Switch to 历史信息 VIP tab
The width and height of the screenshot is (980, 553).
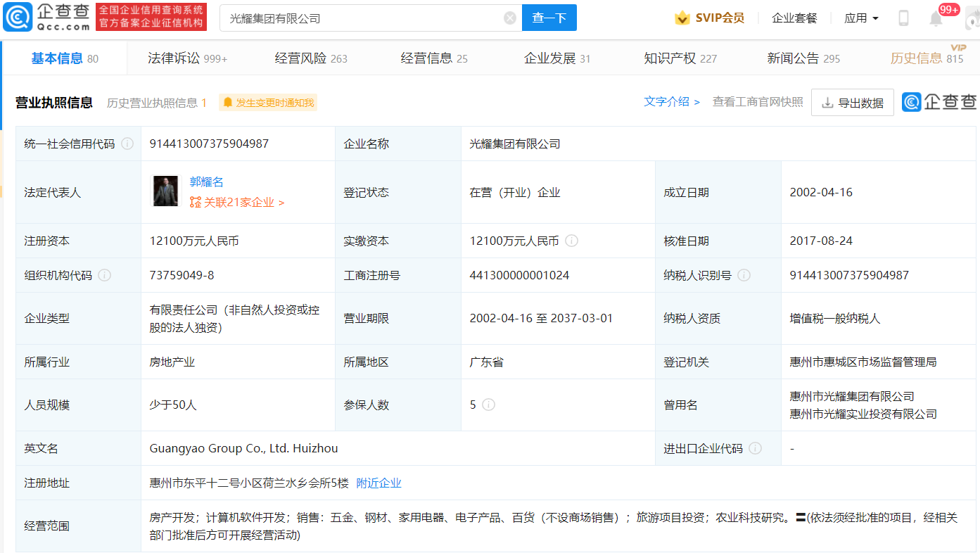tap(927, 58)
